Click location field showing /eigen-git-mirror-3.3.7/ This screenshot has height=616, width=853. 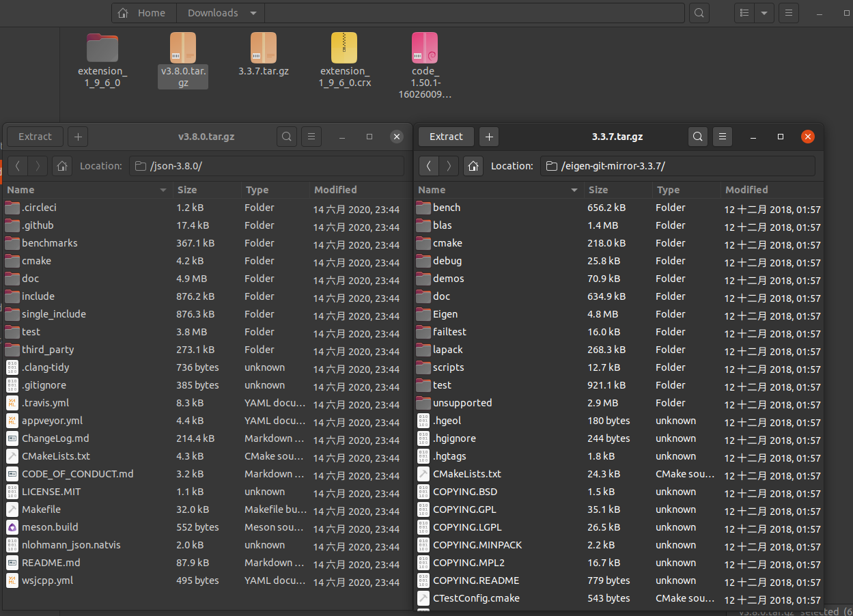677,166
